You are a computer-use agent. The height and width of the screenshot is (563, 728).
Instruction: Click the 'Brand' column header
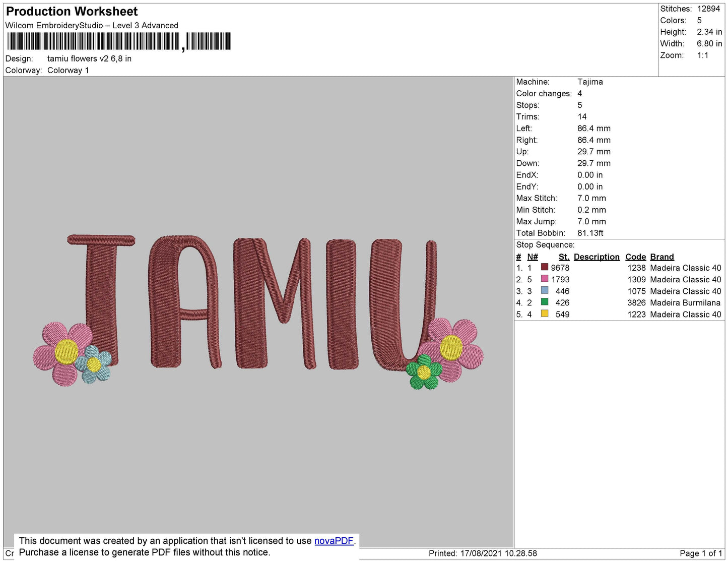click(662, 257)
